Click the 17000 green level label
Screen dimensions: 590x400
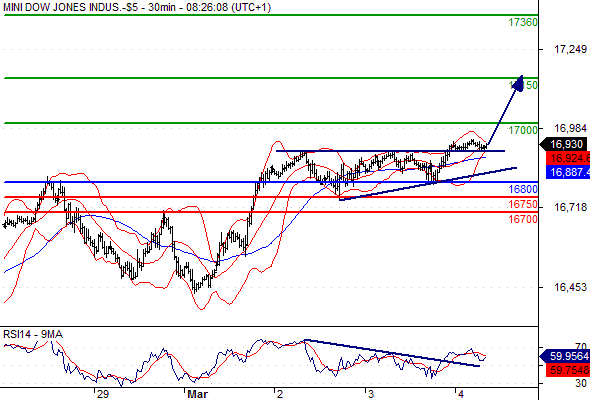click(523, 130)
